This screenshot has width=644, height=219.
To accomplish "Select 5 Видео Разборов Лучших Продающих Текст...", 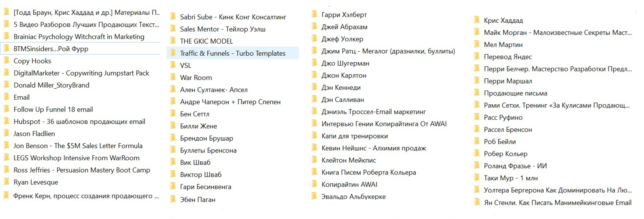I will [x=87, y=25].
